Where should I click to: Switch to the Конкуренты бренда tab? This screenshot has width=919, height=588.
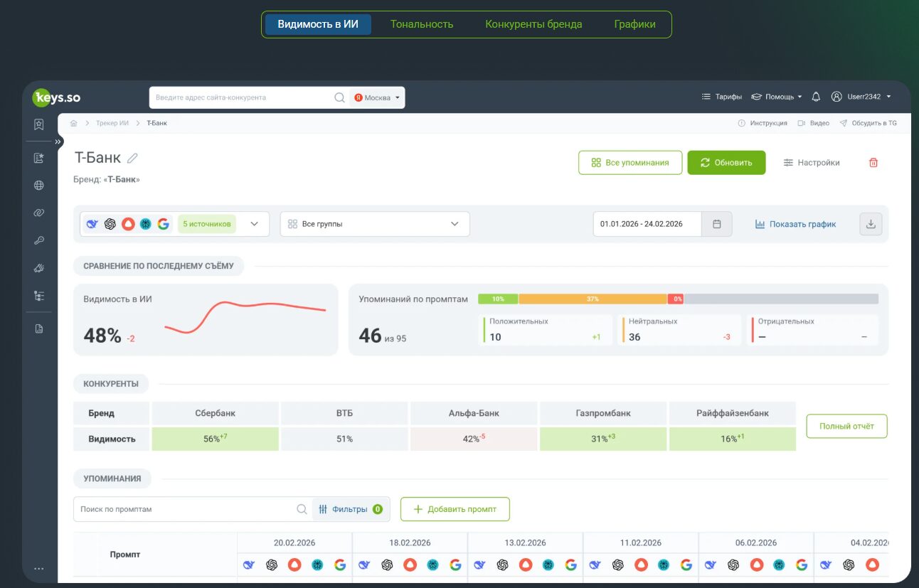click(x=533, y=24)
